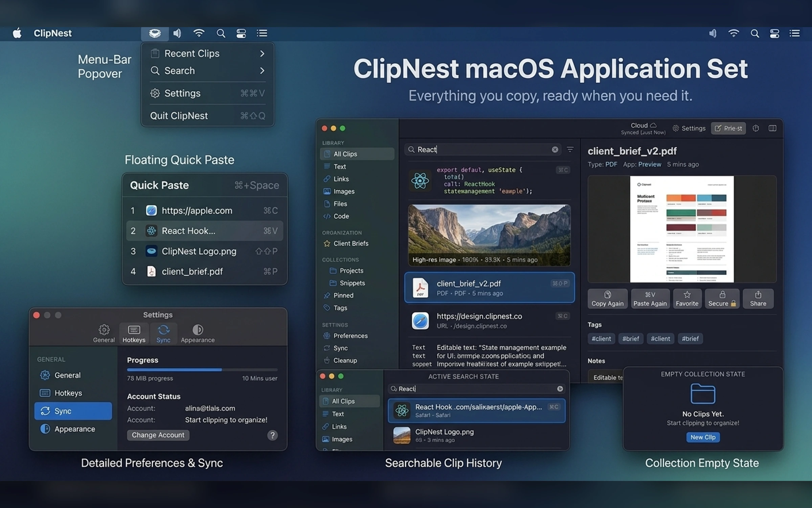Click the sync Progress bar
This screenshot has width=812, height=508.
pyautogui.click(x=202, y=369)
